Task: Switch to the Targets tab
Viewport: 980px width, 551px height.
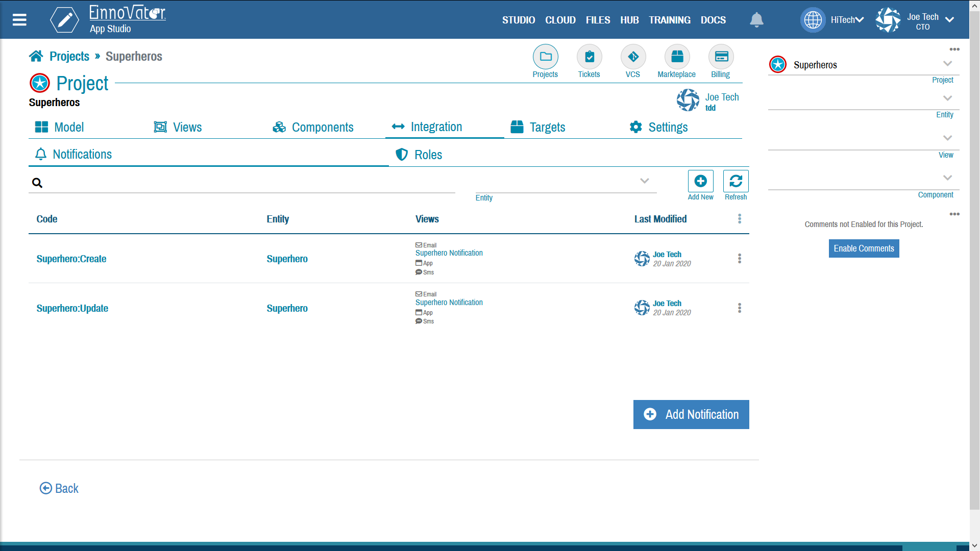Action: coord(538,127)
